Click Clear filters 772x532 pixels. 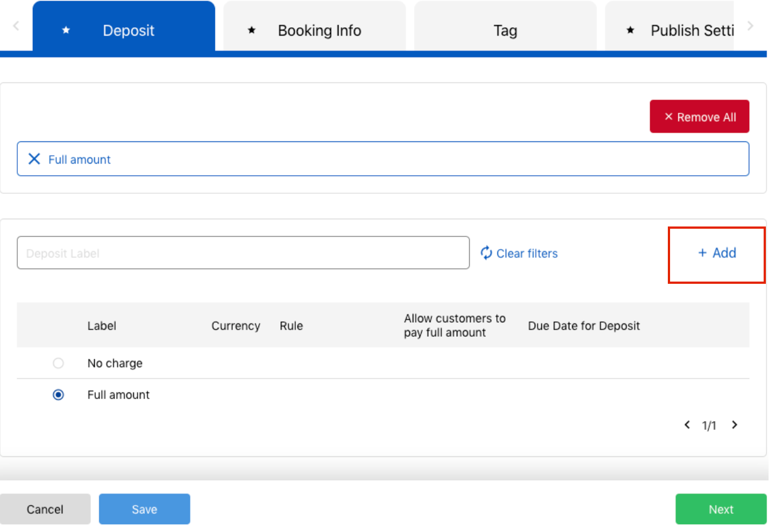pos(526,253)
